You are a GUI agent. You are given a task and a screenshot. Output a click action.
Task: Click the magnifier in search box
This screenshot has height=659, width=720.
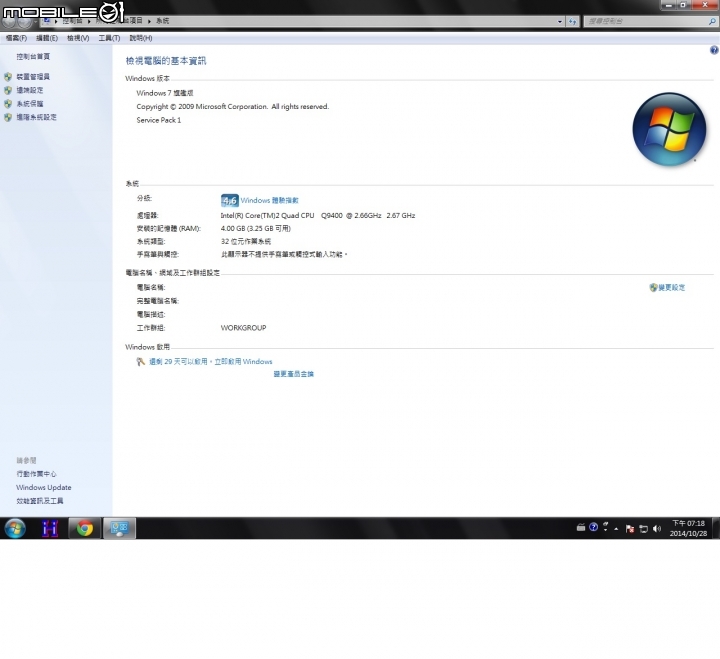pos(712,21)
